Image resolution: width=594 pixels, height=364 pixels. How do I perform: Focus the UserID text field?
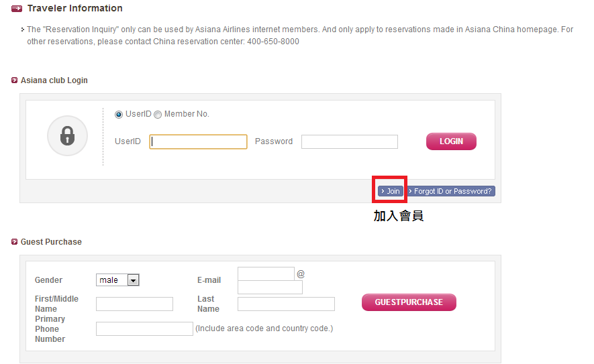point(198,141)
